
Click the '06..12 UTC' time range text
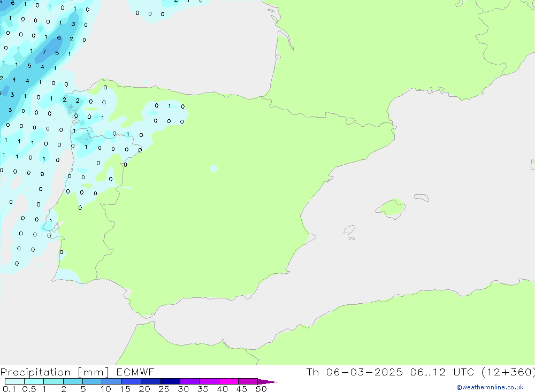point(442,372)
